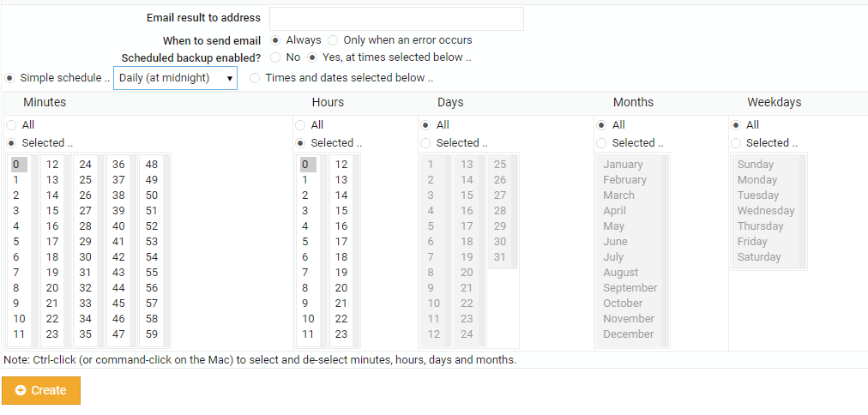
Task: Choose 'Selected ..' radio under Months
Action: (601, 143)
